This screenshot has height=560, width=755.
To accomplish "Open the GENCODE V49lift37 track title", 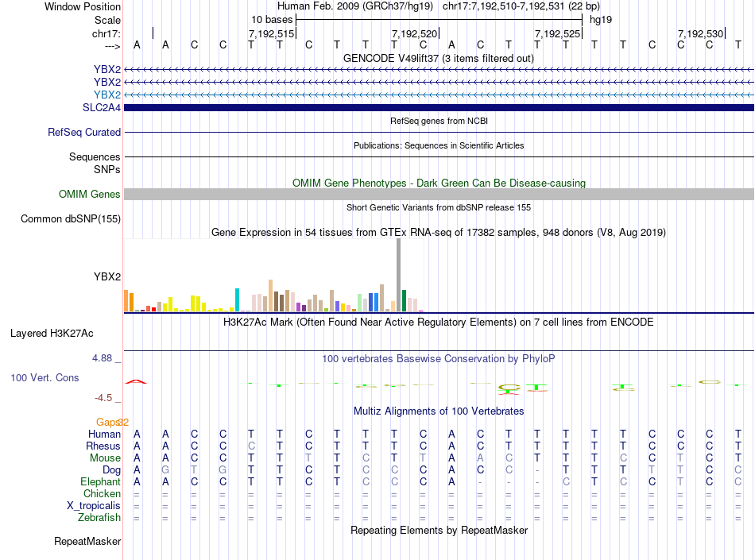I will click(x=438, y=58).
